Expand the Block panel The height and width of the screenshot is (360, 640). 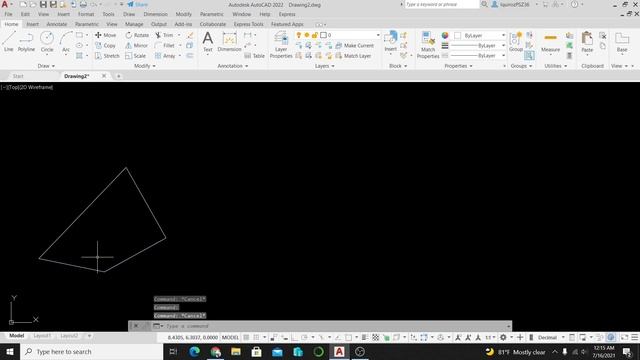398,66
